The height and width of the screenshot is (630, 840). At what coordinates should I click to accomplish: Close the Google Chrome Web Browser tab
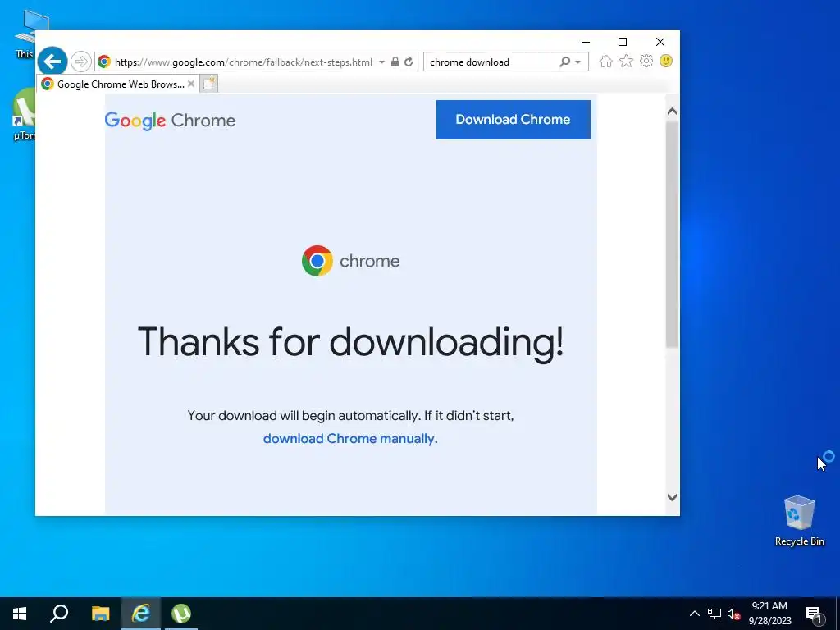click(191, 84)
